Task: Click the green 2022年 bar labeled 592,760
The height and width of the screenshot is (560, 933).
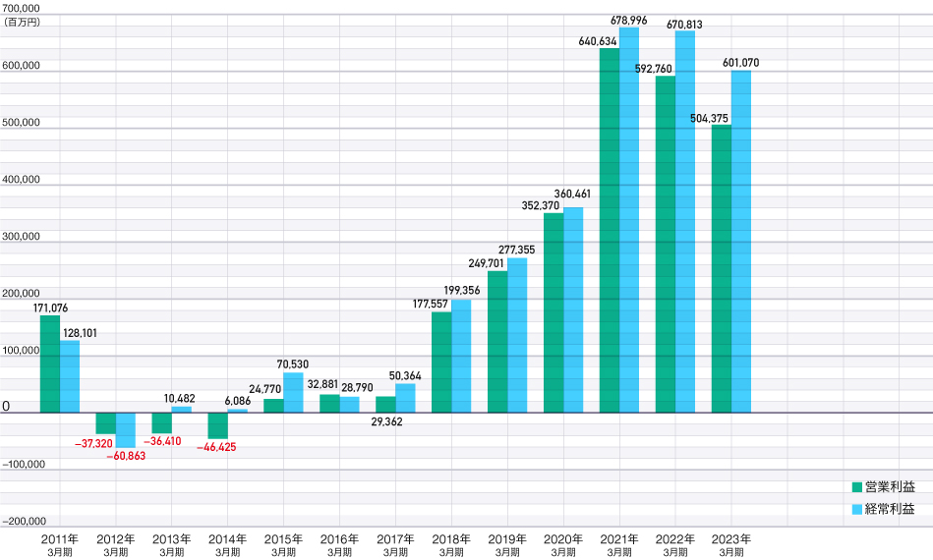Action: [666, 244]
